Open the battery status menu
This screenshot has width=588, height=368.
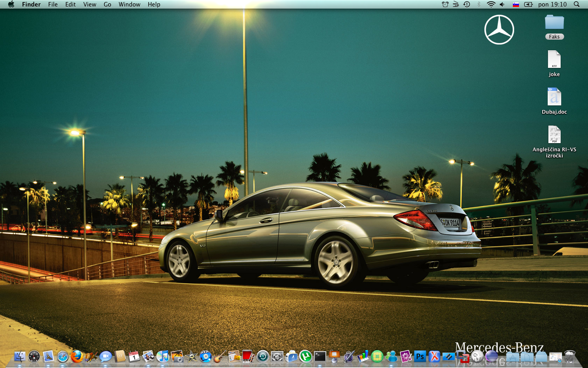pyautogui.click(x=528, y=4)
